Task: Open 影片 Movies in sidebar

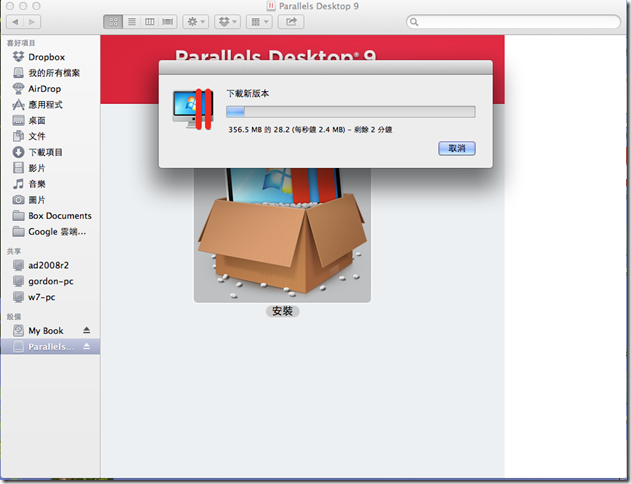Action: click(x=50, y=168)
